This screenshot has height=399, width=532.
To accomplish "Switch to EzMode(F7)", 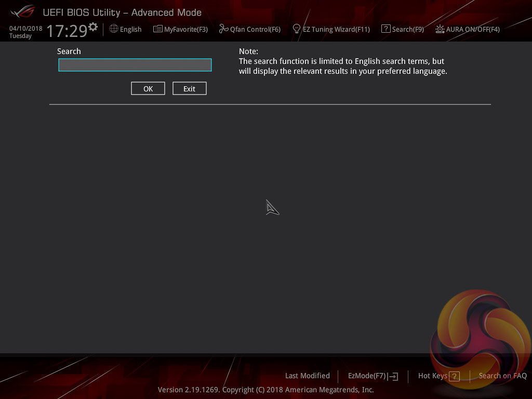I will tap(367, 376).
